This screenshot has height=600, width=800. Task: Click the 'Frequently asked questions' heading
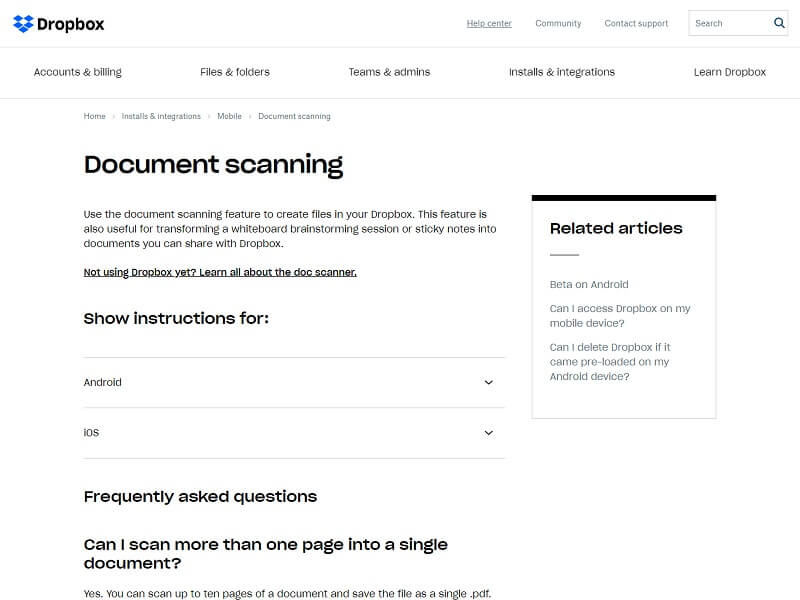coord(201,496)
